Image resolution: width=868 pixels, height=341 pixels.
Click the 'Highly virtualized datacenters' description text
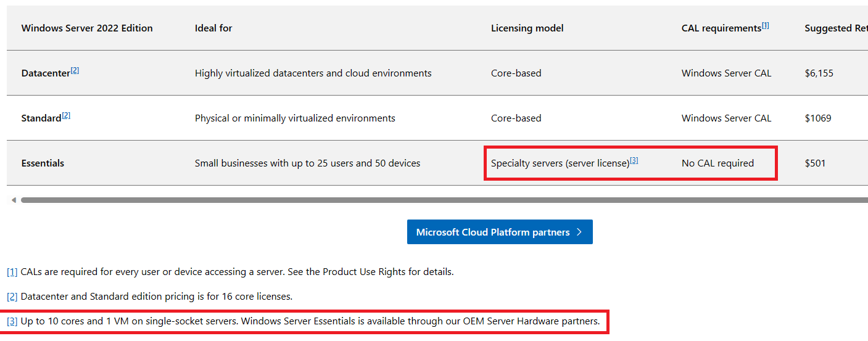pyautogui.click(x=313, y=73)
